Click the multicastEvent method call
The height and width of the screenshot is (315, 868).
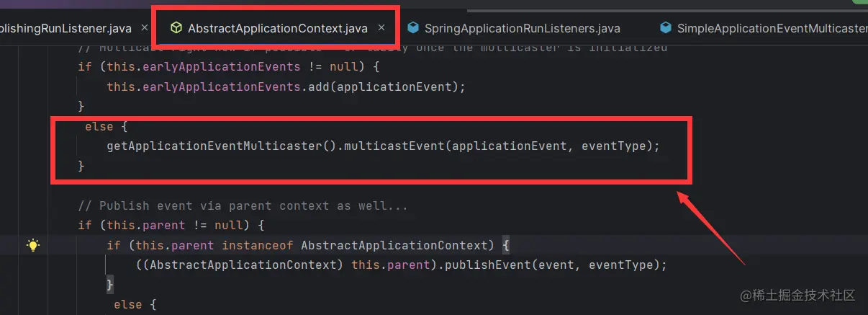[x=394, y=146]
